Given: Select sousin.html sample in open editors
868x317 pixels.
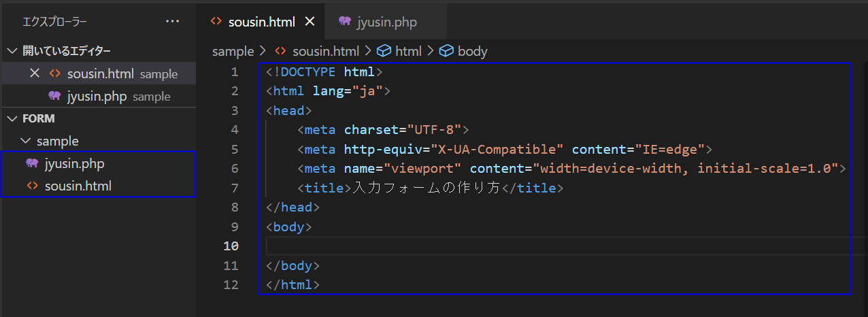Looking at the screenshot, I should tap(98, 73).
